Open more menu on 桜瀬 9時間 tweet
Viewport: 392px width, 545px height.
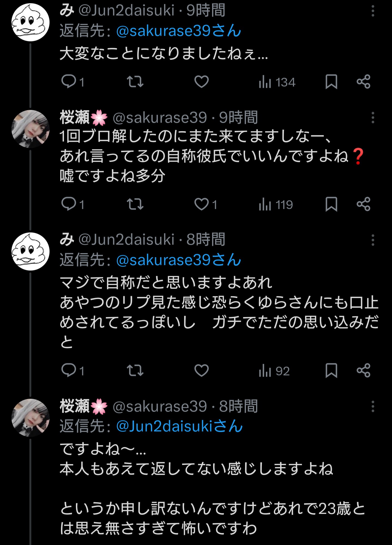click(x=373, y=118)
